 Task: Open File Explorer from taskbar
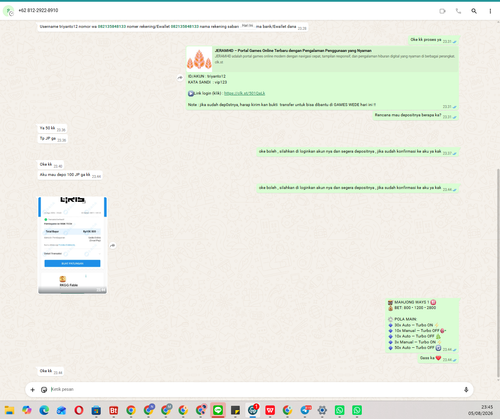coord(9,410)
